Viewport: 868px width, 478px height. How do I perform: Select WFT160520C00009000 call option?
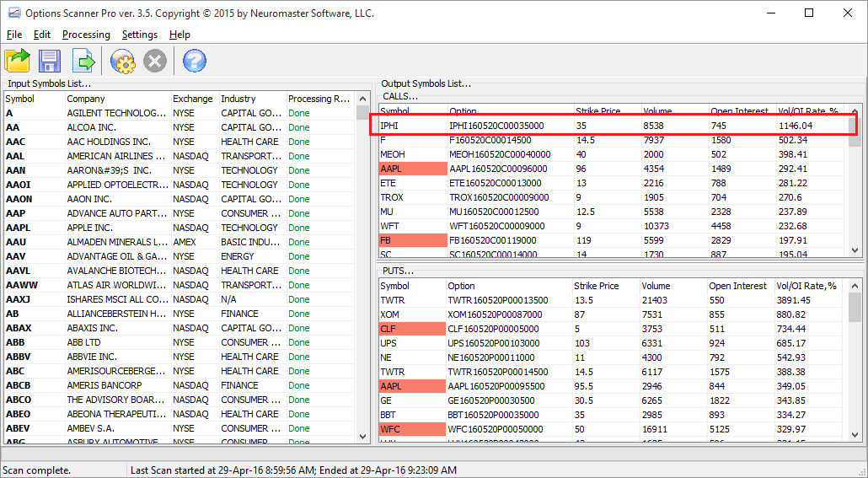pyautogui.click(x=496, y=226)
